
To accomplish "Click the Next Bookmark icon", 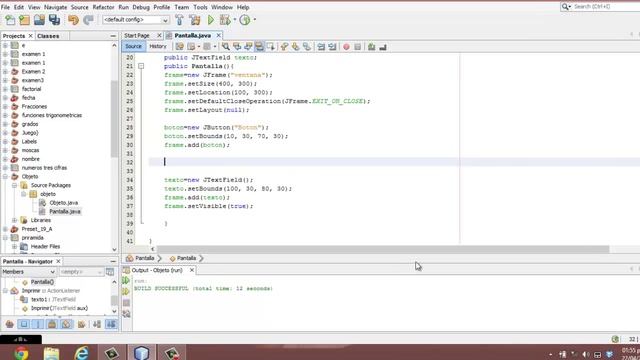I will click(x=296, y=47).
